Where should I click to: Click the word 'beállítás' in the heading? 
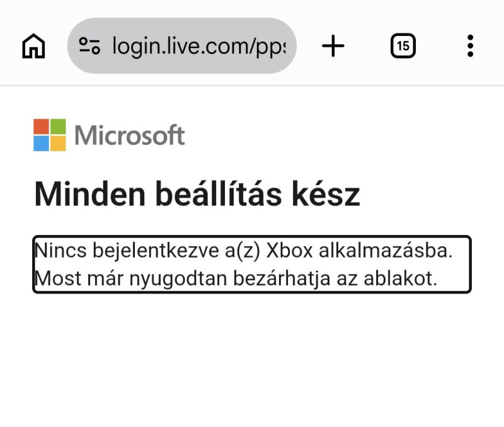pyautogui.click(x=219, y=194)
